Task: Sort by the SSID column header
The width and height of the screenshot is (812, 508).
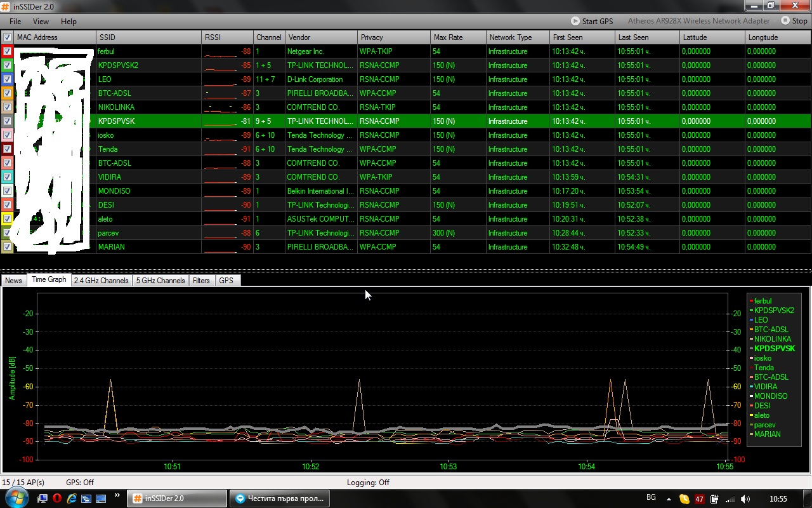Action: (x=148, y=37)
